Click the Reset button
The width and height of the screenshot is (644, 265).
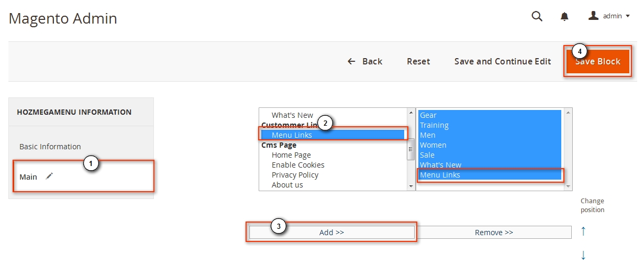[418, 61]
